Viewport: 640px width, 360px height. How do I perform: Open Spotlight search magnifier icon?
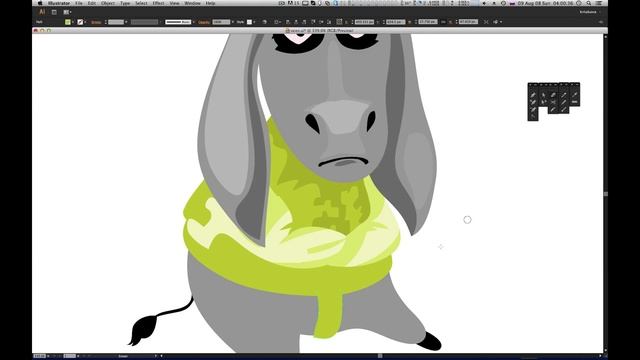(589, 3)
